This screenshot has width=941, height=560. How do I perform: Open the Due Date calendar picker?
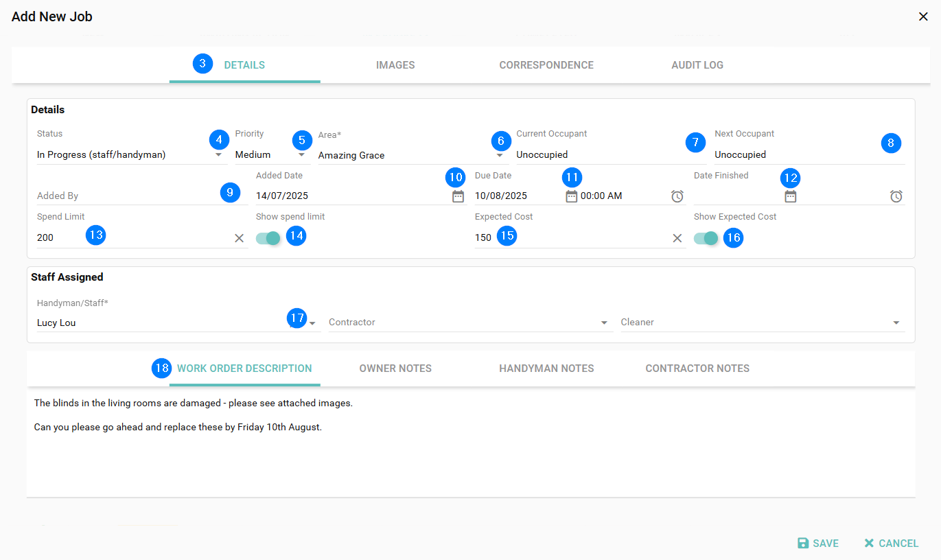(571, 196)
